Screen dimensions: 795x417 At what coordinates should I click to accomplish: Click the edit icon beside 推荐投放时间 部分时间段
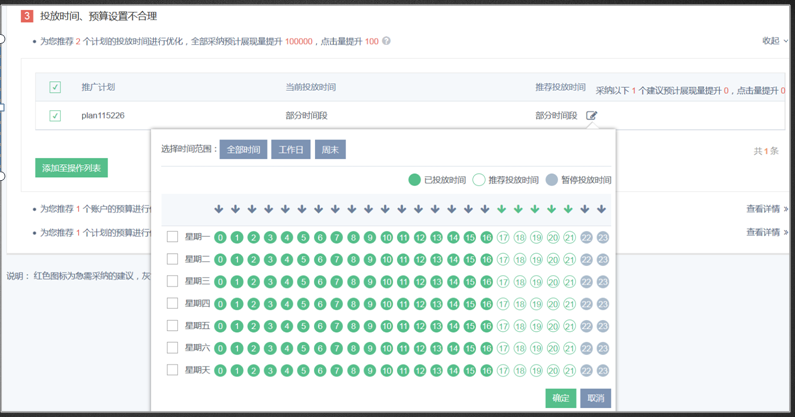click(x=592, y=116)
